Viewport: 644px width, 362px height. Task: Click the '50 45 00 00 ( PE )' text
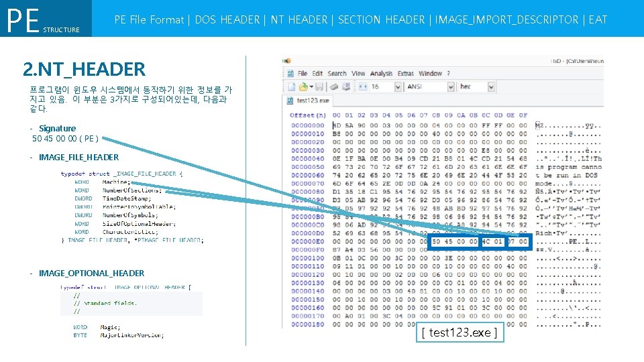pos(65,139)
